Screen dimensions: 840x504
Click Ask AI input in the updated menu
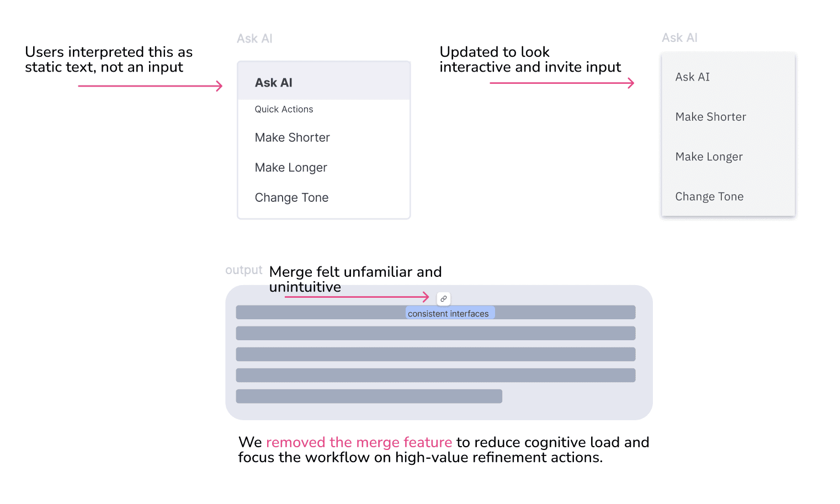(728, 77)
